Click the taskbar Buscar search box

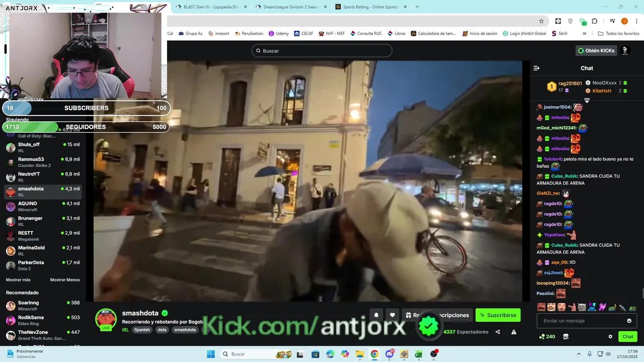click(x=257, y=354)
